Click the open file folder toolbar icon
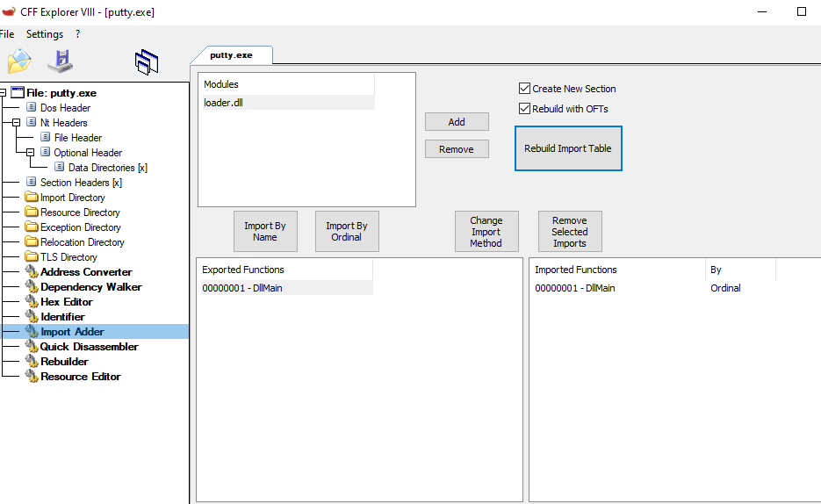Image resolution: width=821 pixels, height=504 pixels. click(x=18, y=61)
